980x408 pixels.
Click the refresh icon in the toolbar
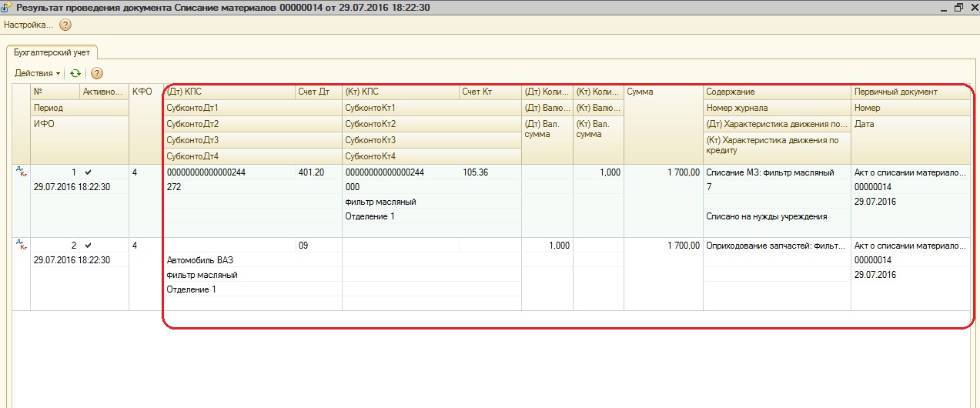pos(75,73)
